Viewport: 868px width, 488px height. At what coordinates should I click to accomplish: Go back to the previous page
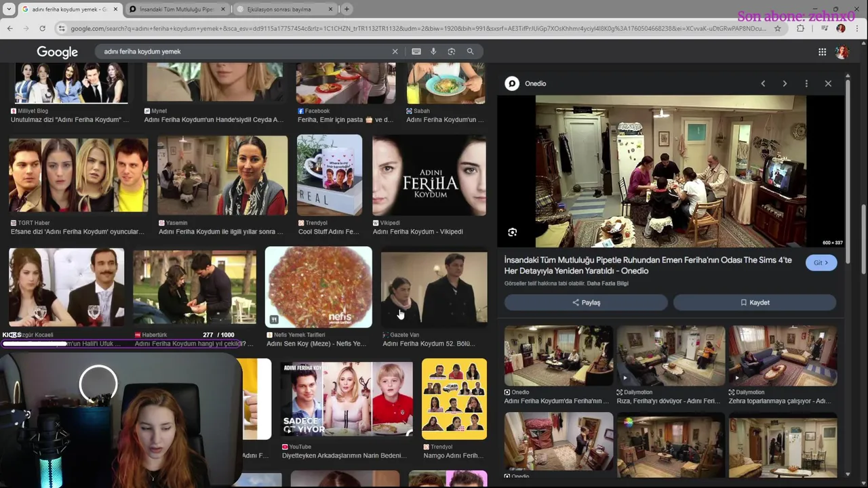tap(10, 28)
